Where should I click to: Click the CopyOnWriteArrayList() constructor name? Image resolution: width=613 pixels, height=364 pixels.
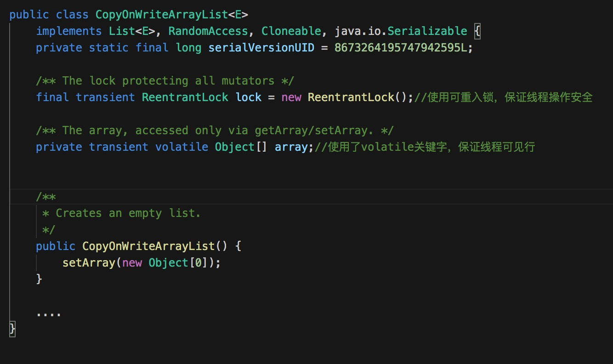tap(148, 246)
